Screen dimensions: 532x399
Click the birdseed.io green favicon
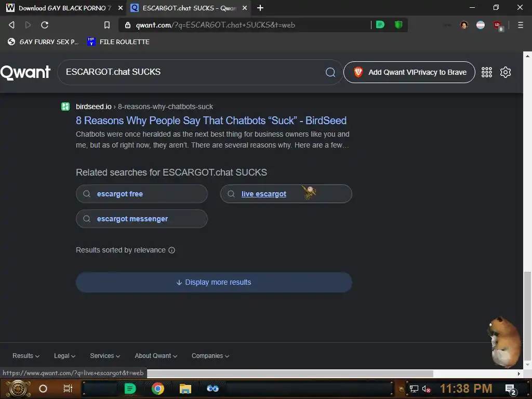pos(65,107)
